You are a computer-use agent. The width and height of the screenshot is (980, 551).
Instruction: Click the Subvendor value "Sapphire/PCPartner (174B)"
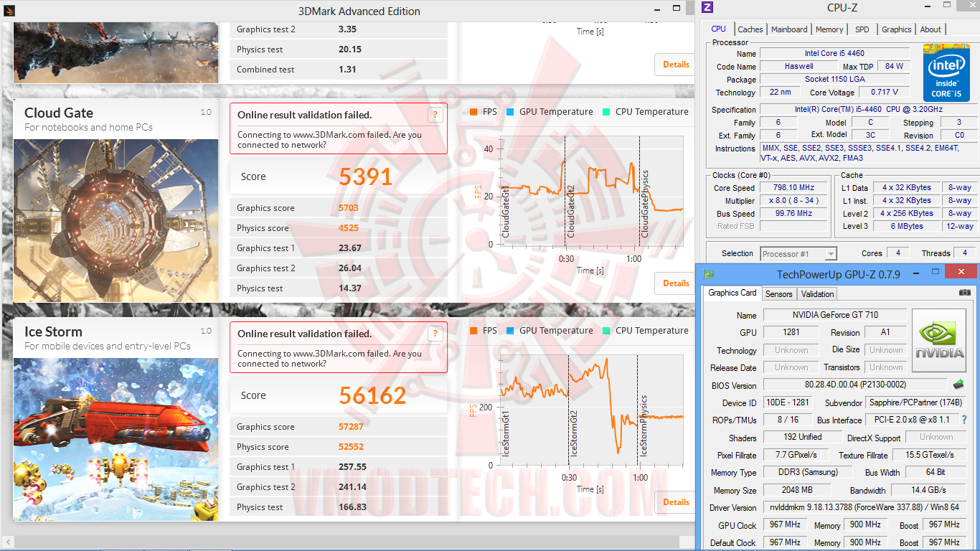coord(915,402)
